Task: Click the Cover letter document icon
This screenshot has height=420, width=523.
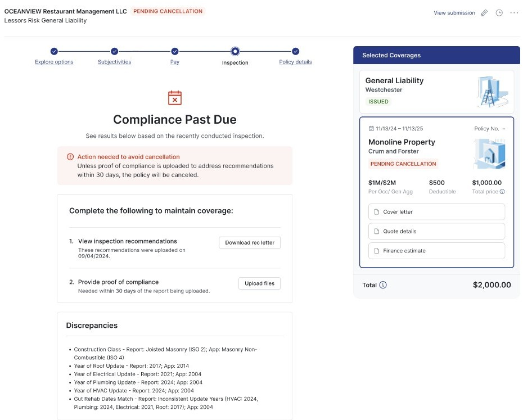Action: [376, 212]
